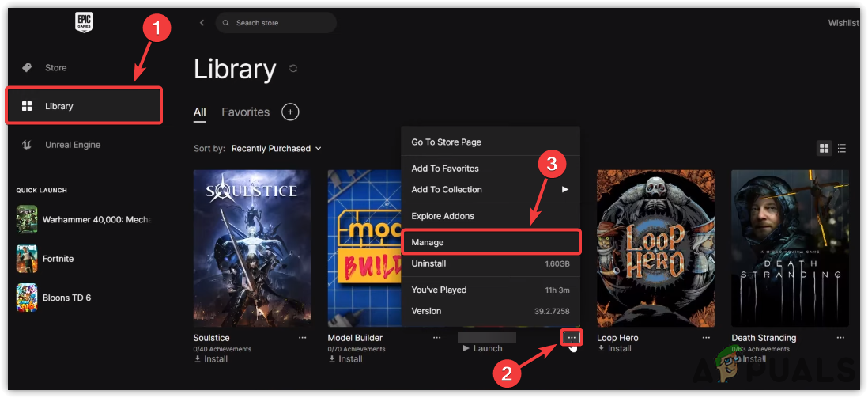Click Version 39.2.7258 entry
Screen dimensions: 868x398
click(x=490, y=311)
